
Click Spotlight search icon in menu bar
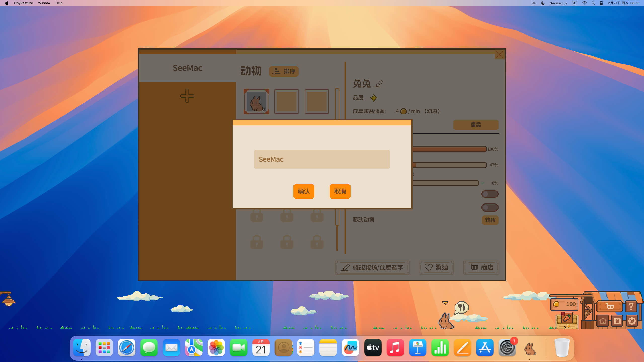593,3
